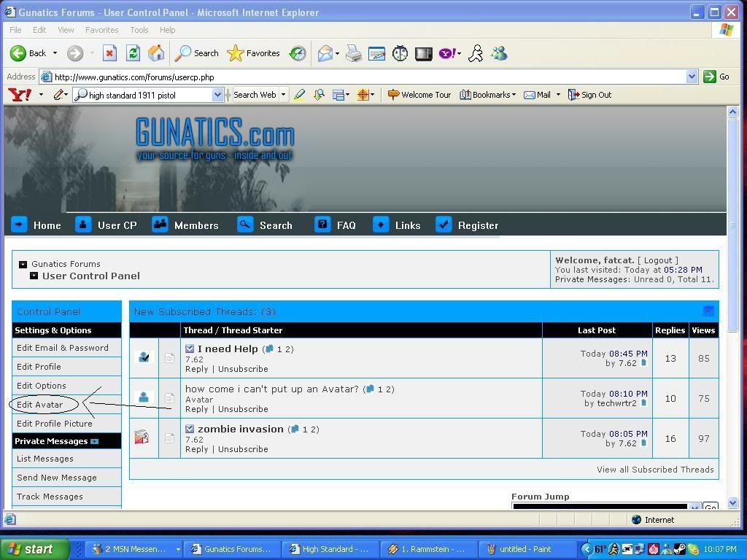This screenshot has width=747, height=560.
Task: Print the page with printer icon
Action: click(x=354, y=53)
